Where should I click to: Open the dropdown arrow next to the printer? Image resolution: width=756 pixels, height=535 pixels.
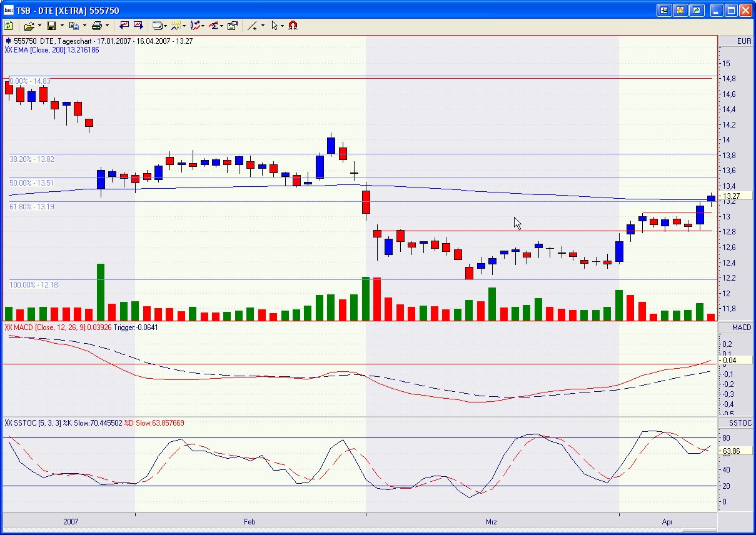(x=107, y=26)
